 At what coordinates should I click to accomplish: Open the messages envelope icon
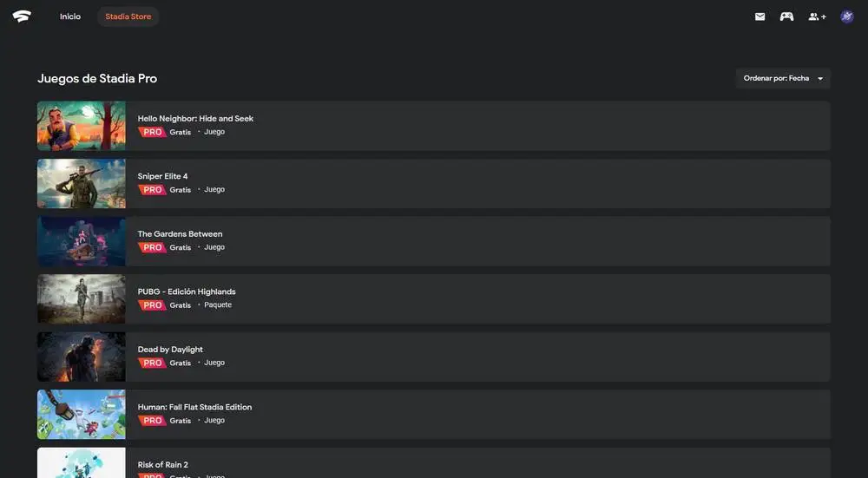(760, 16)
